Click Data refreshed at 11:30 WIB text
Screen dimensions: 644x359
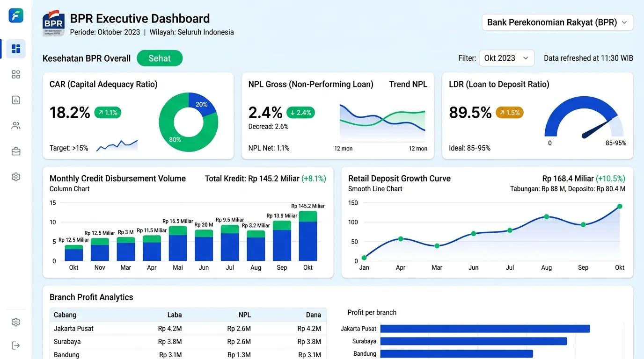coord(588,58)
